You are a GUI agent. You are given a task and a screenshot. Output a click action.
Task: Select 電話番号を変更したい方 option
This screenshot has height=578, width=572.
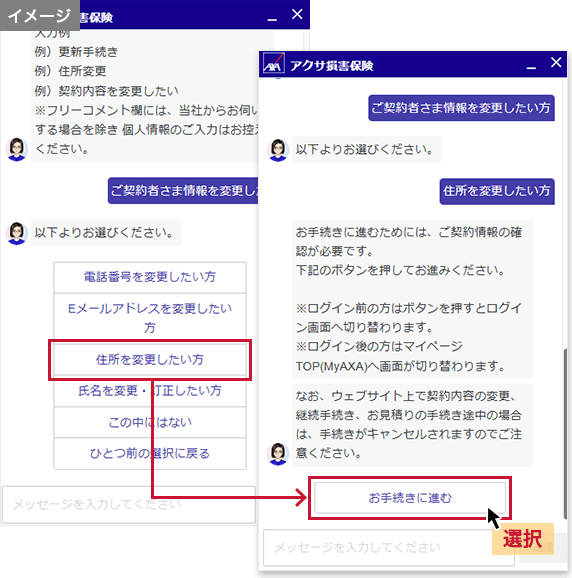click(x=150, y=277)
